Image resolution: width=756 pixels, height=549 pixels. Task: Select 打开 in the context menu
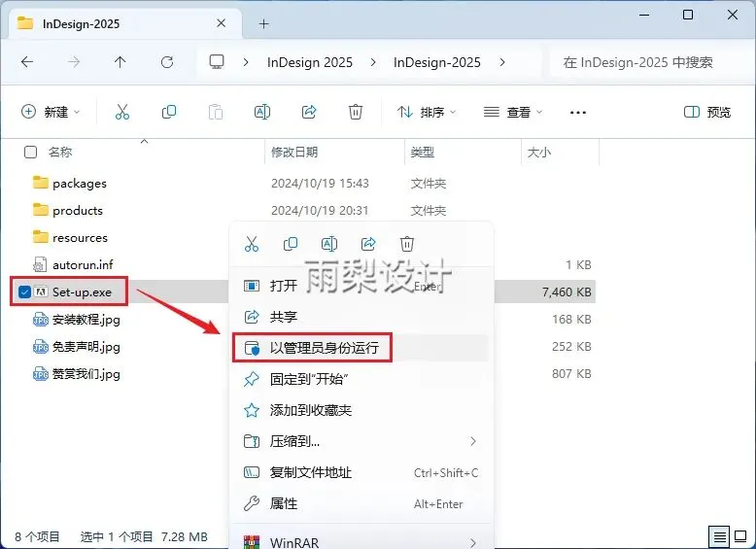pyautogui.click(x=361, y=286)
